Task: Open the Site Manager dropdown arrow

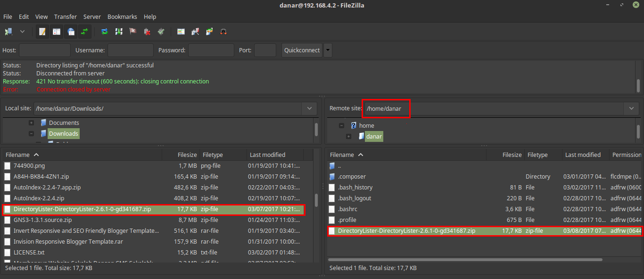Action: point(22,32)
